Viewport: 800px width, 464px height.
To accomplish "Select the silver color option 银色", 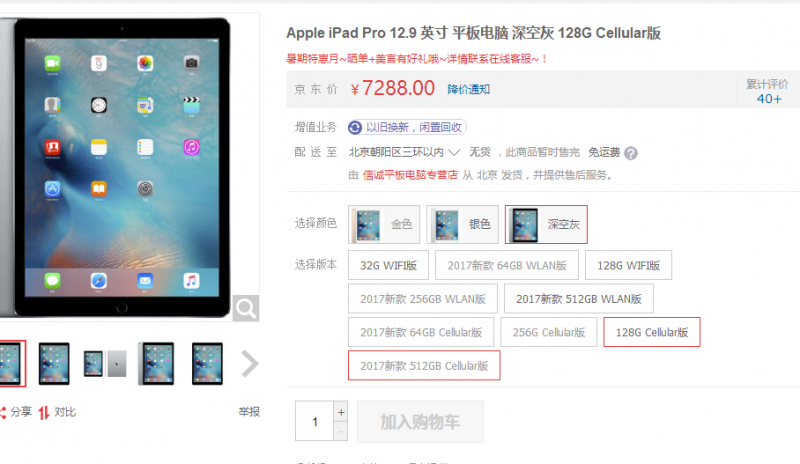I will tap(462, 225).
